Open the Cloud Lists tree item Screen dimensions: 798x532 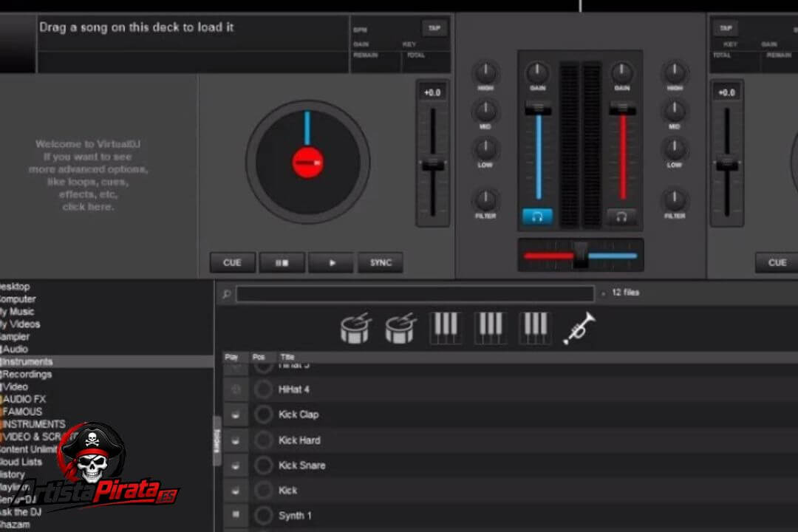[21, 462]
